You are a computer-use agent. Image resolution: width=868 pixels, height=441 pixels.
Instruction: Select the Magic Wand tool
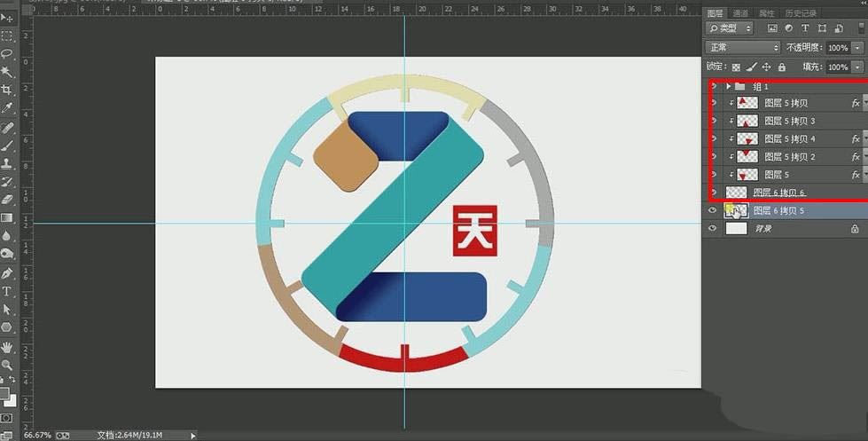[x=7, y=72]
